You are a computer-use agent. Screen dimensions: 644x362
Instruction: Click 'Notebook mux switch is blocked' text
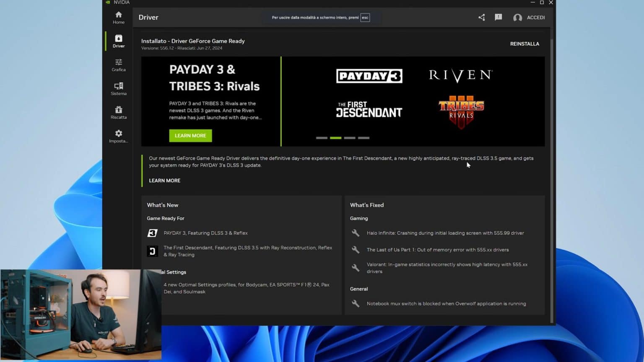[x=446, y=304]
